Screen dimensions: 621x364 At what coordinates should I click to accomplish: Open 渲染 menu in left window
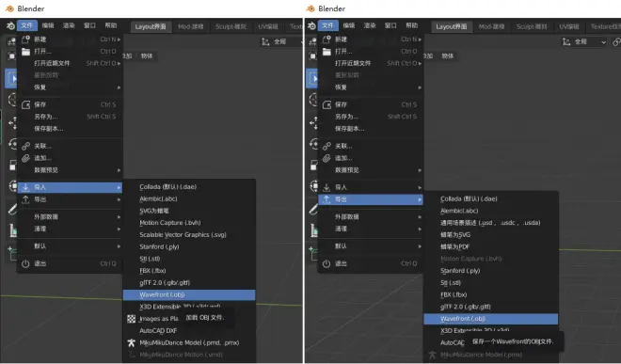(69, 25)
